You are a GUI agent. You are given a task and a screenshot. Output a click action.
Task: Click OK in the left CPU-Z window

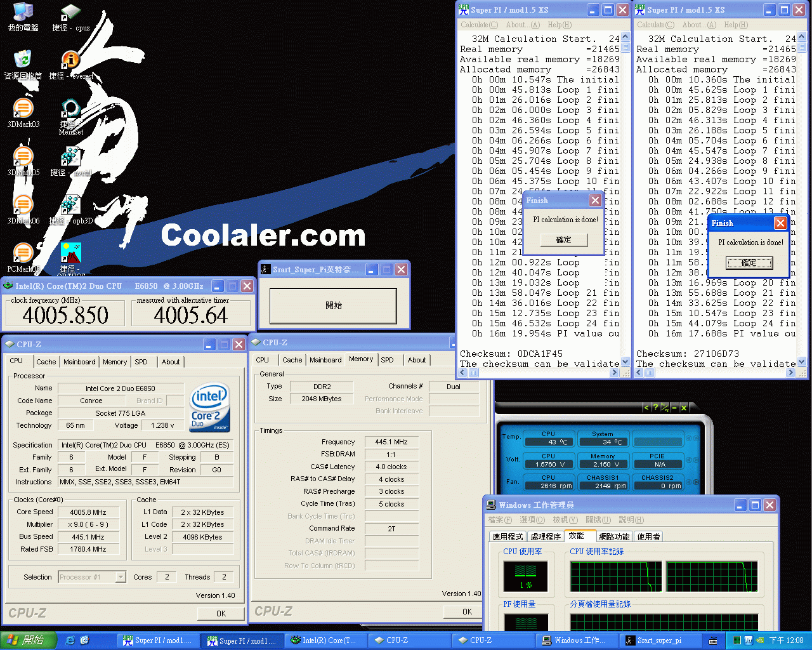coord(221,614)
